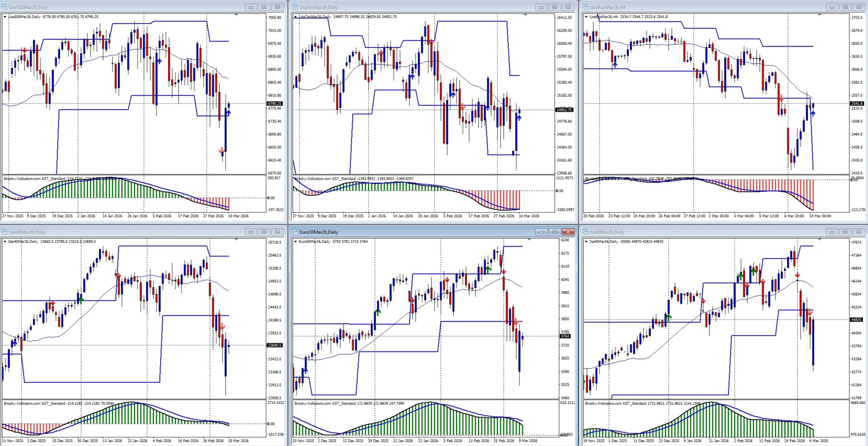Click the Euro50Mar26 chart window icon
This screenshot has width=868, height=446.
point(295,232)
